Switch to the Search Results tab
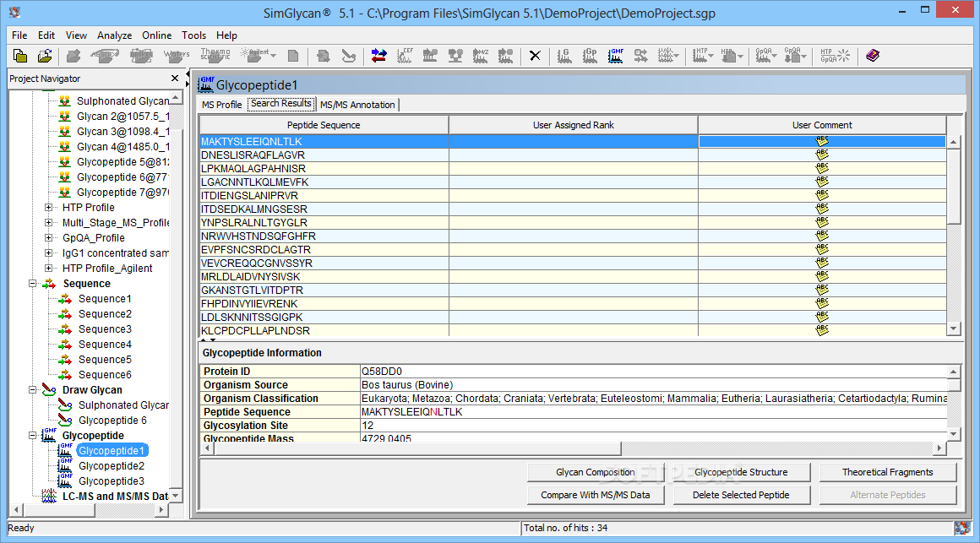Screen dimensions: 980x543 point(281,104)
